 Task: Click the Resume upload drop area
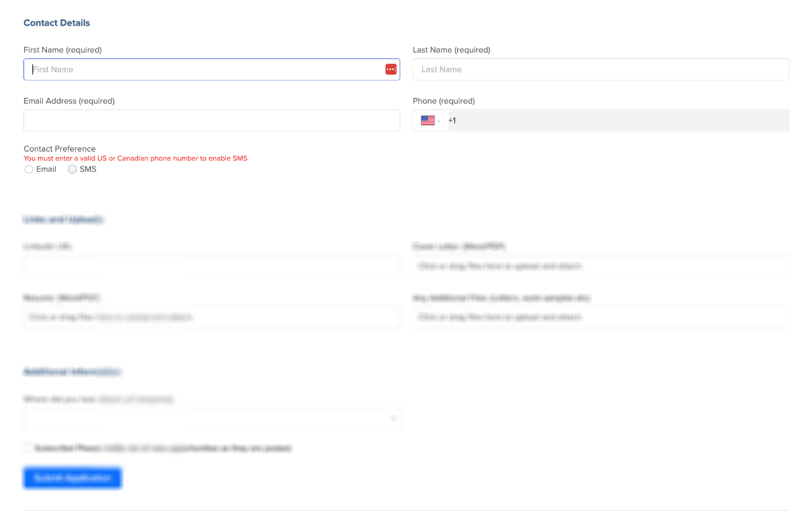[211, 317]
